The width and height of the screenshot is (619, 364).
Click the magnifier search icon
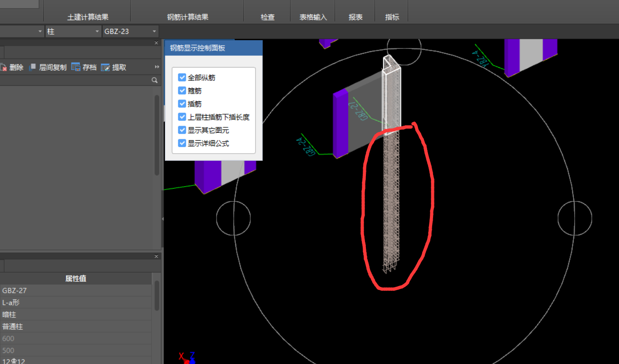click(x=154, y=80)
